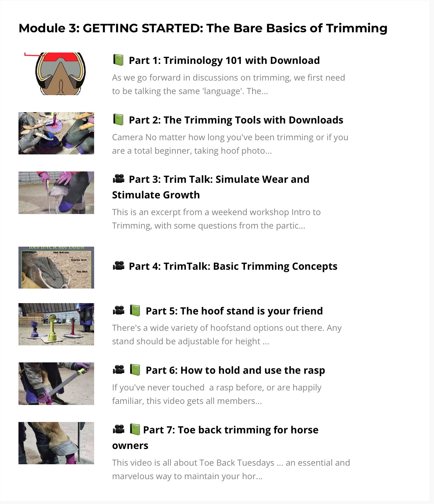
Task: Open Part 4: TrimTalk Basic Trimming Concepts
Action: [x=233, y=266]
